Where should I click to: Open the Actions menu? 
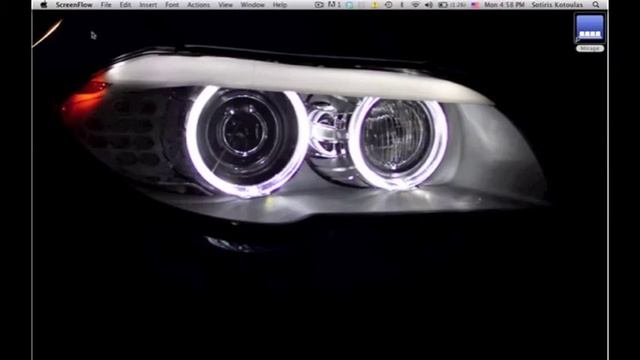tap(198, 5)
